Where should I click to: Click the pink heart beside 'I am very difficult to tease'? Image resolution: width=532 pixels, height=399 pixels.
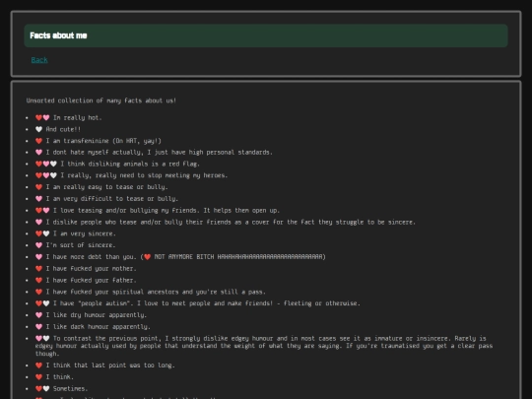38,199
